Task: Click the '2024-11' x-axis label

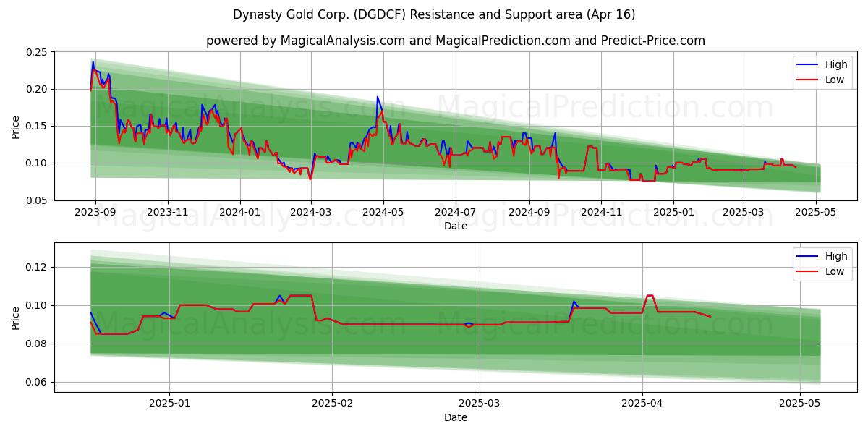Action: pyautogui.click(x=600, y=213)
